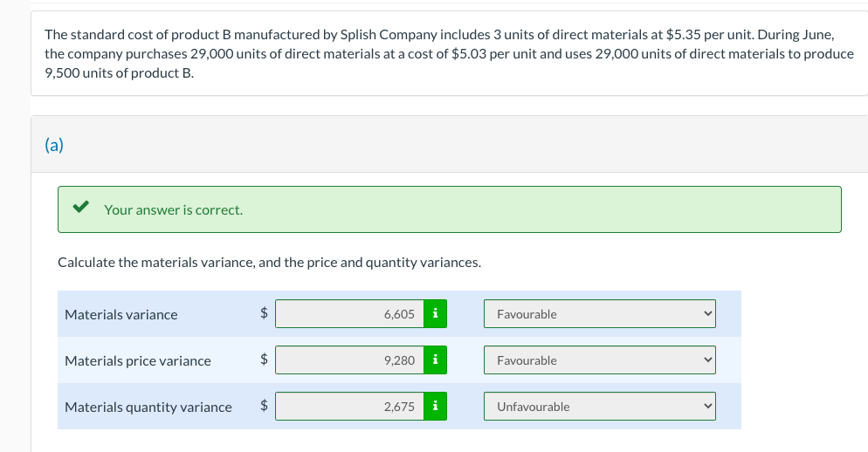868x452 pixels.
Task: Open the Materials variance Favourable dropdown
Action: 599,314
